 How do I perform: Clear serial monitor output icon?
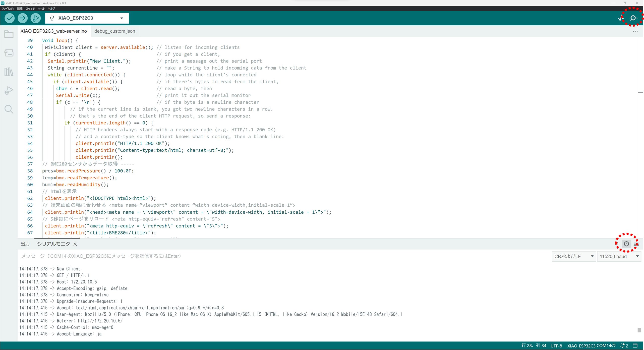pos(636,244)
